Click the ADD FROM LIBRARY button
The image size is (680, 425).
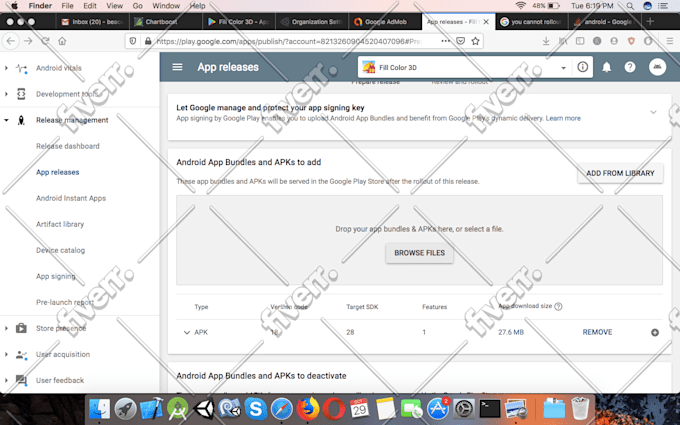[620, 173]
